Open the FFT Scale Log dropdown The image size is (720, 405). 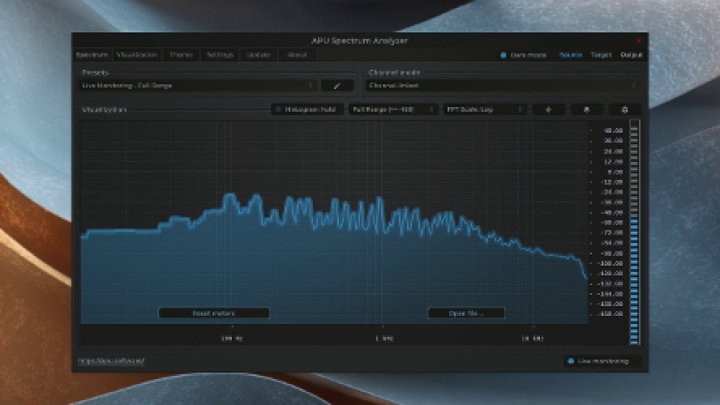coord(484,110)
